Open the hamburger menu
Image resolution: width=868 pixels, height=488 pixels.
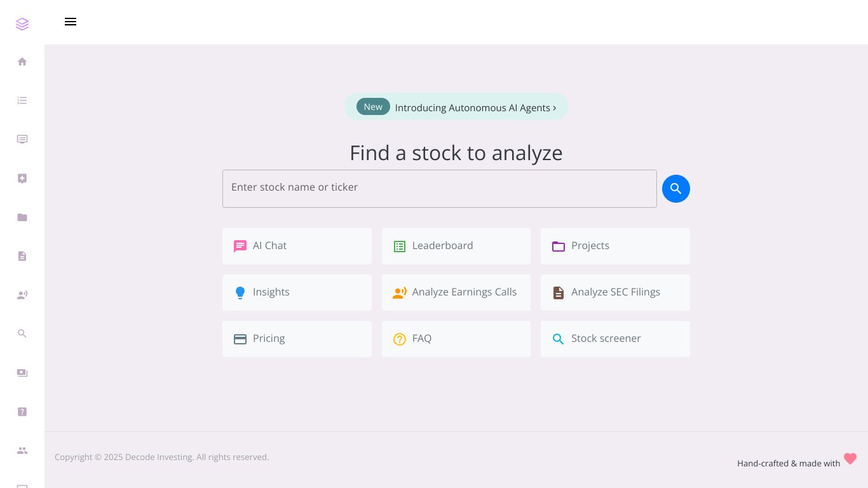tap(71, 22)
